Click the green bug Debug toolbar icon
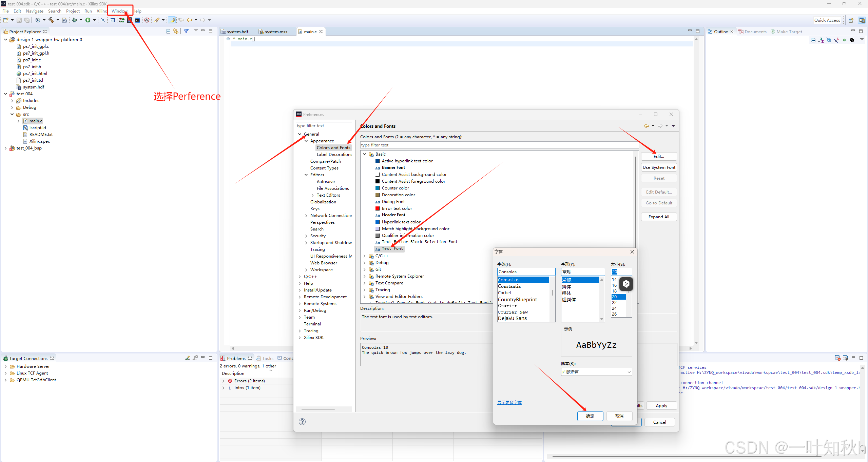This screenshot has height=462, width=868. pos(74,20)
